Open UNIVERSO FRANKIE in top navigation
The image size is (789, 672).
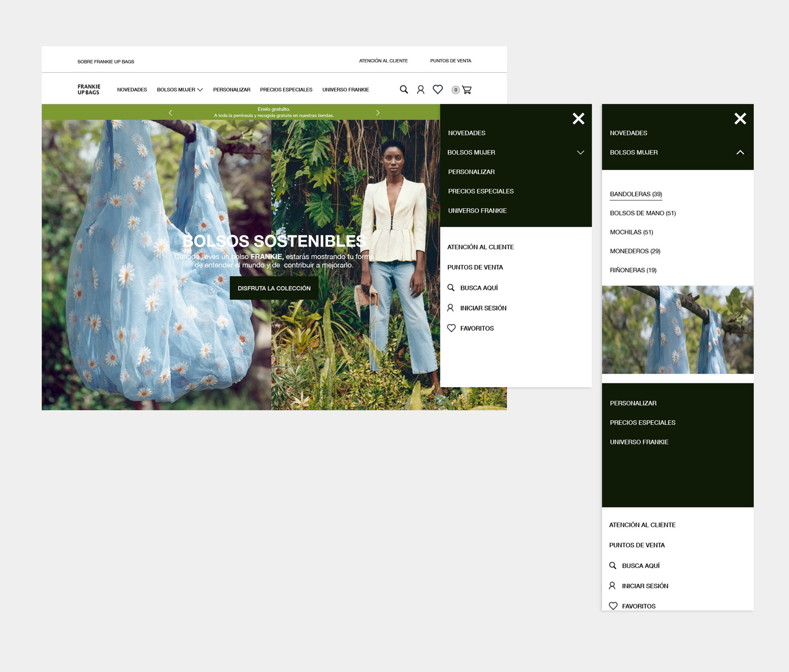click(x=346, y=90)
